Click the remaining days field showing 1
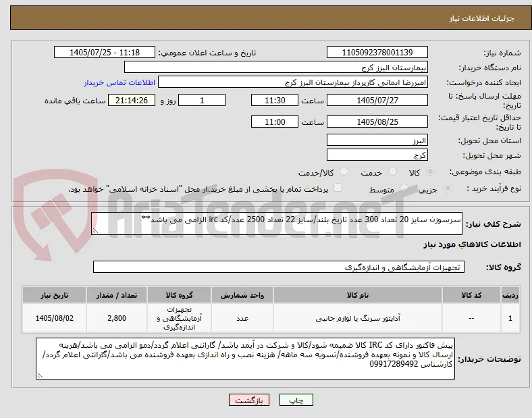This screenshot has height=418, width=532. click(x=202, y=100)
